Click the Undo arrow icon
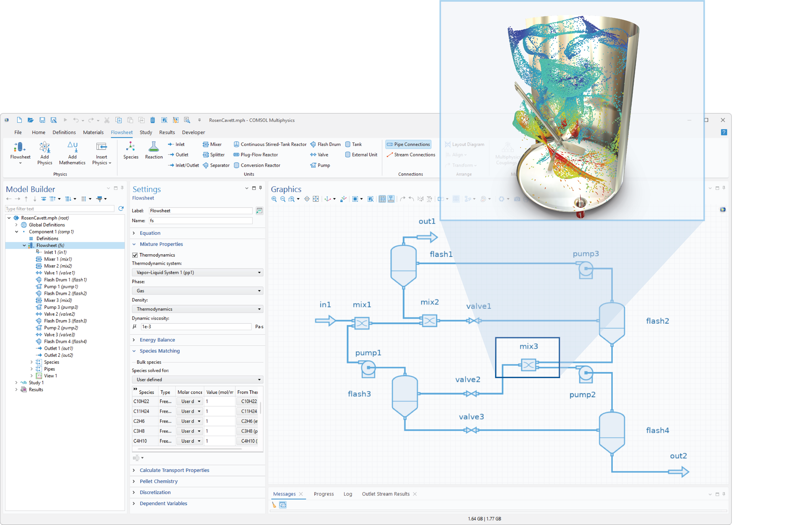The height and width of the screenshot is (525, 812). (x=75, y=120)
